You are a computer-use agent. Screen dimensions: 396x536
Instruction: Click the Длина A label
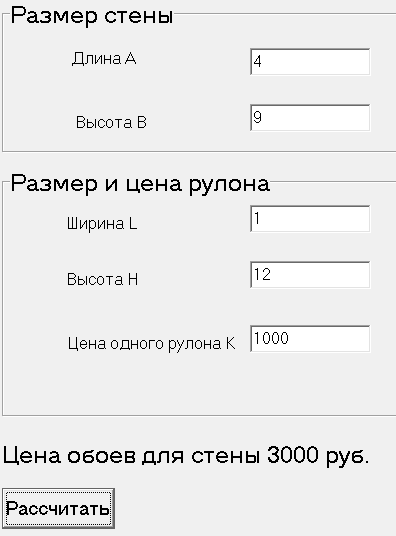coord(104,59)
